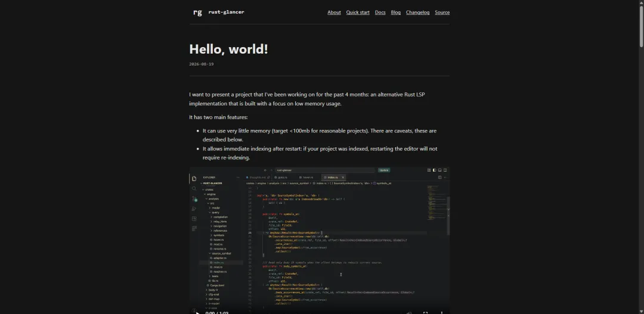Open the customize layout icon
Screen dimensions: 644x314
point(429,170)
